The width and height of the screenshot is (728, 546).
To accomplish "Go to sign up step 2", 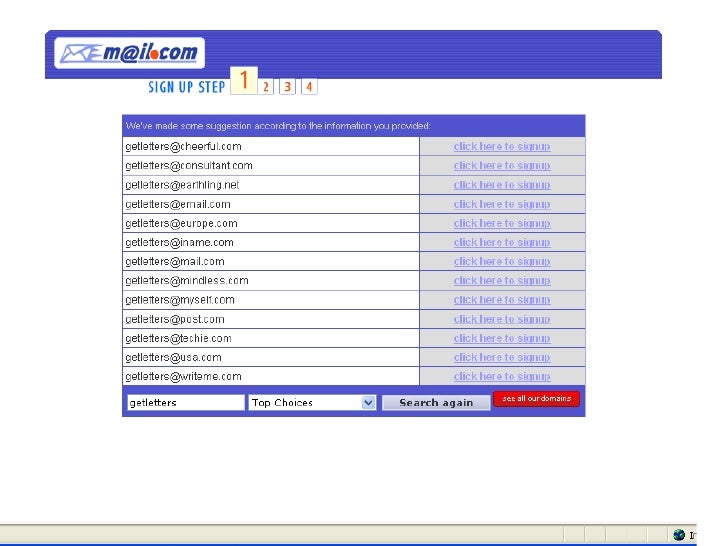I will [x=266, y=86].
